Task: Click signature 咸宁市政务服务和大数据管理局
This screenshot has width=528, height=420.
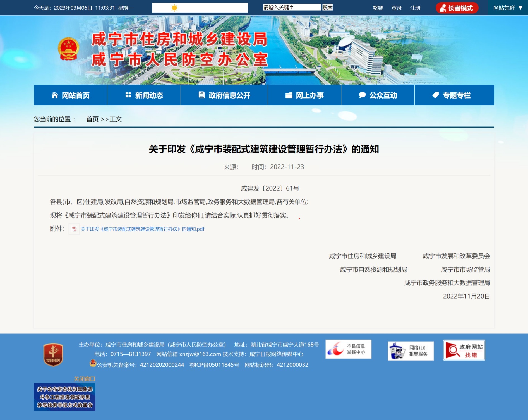Action: coord(447,283)
